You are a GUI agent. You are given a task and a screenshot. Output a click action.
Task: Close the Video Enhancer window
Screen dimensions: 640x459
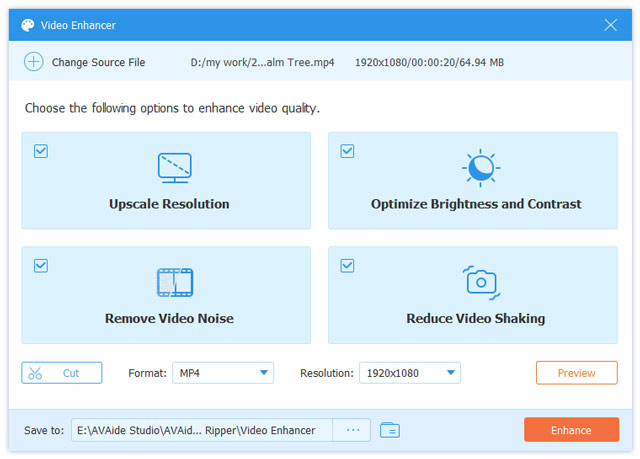point(611,25)
